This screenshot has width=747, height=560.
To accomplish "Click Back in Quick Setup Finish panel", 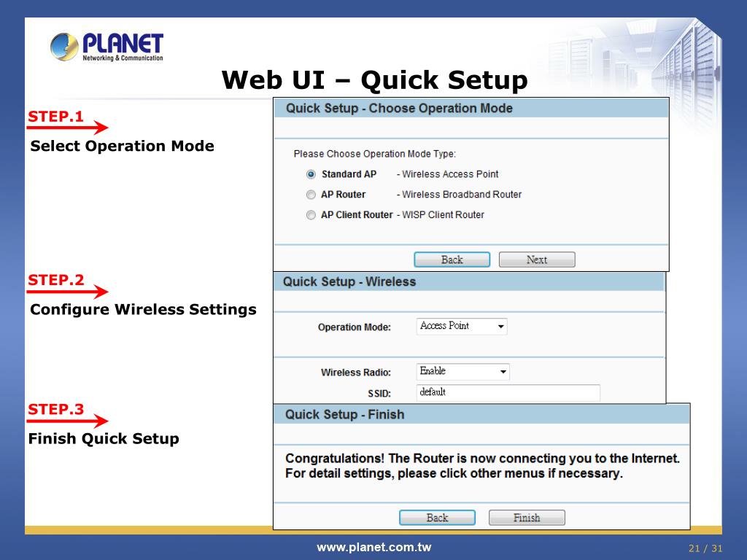I will (x=437, y=518).
